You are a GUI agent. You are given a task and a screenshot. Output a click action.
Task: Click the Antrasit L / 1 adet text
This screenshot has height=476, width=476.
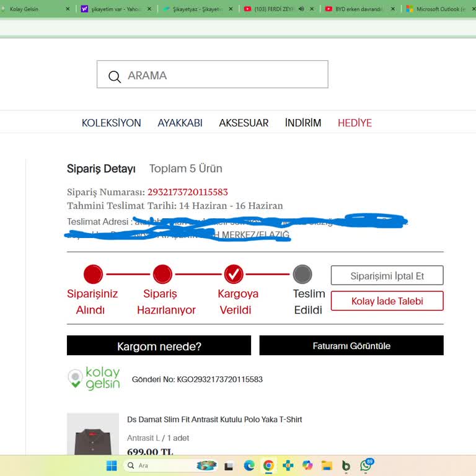coord(158,438)
